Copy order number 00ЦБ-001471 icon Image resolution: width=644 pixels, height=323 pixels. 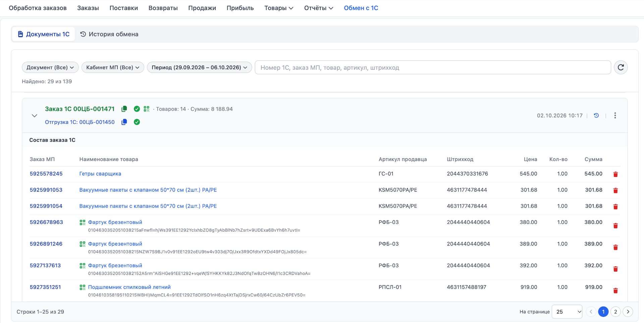click(124, 109)
